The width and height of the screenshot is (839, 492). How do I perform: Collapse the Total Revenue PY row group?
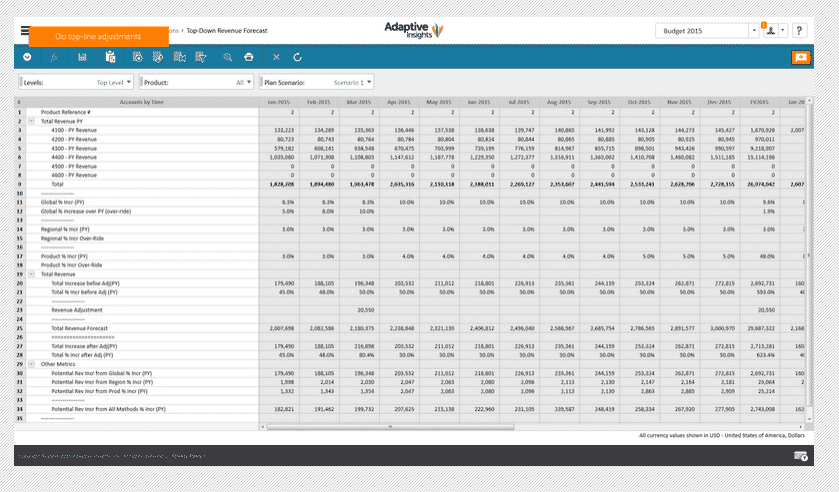(30, 121)
